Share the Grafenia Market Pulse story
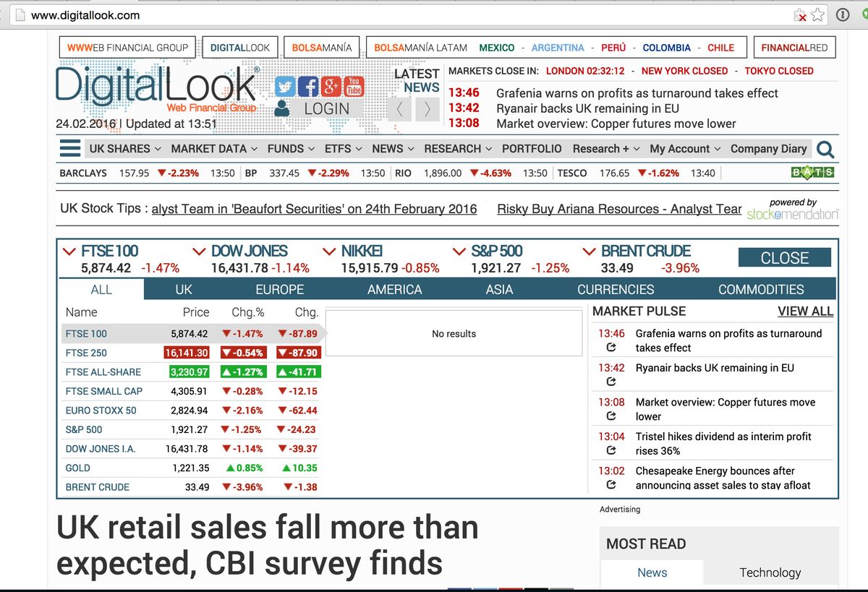Viewport: 868px width, 592px height. tap(611, 348)
